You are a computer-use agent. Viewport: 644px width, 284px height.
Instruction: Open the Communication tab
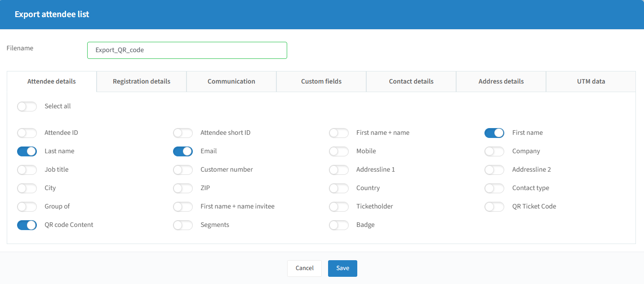231,81
